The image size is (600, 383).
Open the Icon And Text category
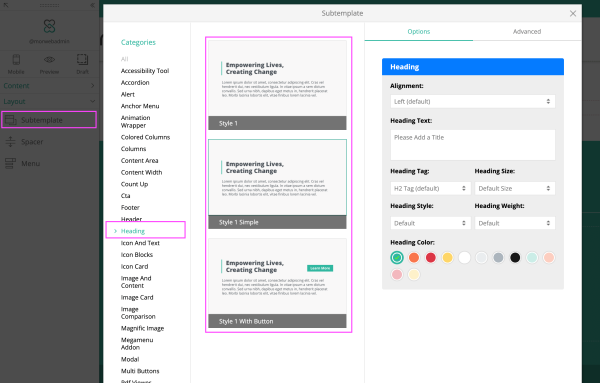tap(140, 243)
